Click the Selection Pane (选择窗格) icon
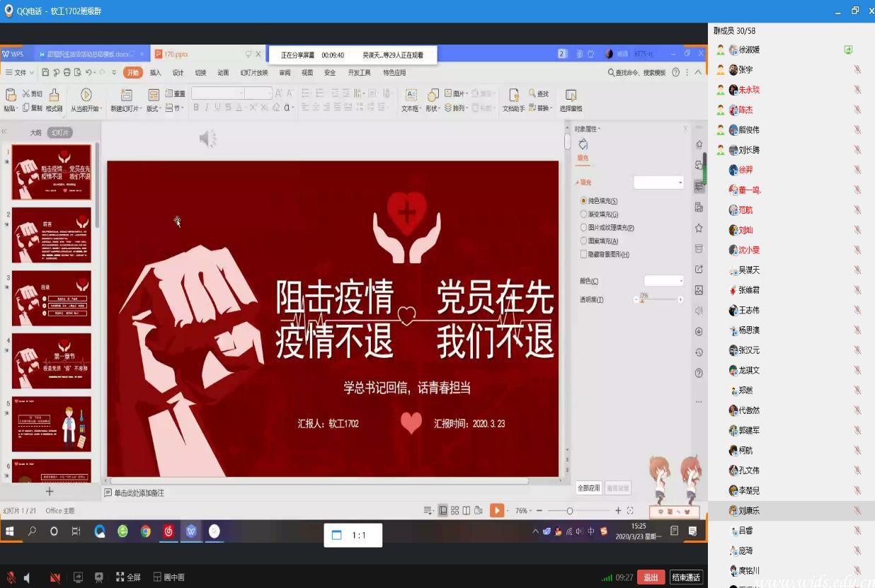This screenshot has height=588, width=875. point(571,96)
